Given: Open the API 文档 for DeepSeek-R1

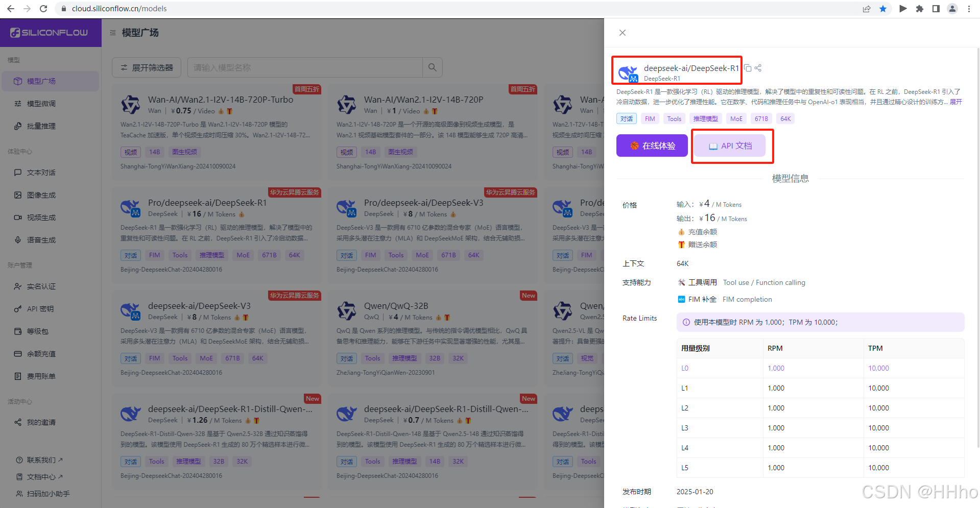Looking at the screenshot, I should pos(732,146).
